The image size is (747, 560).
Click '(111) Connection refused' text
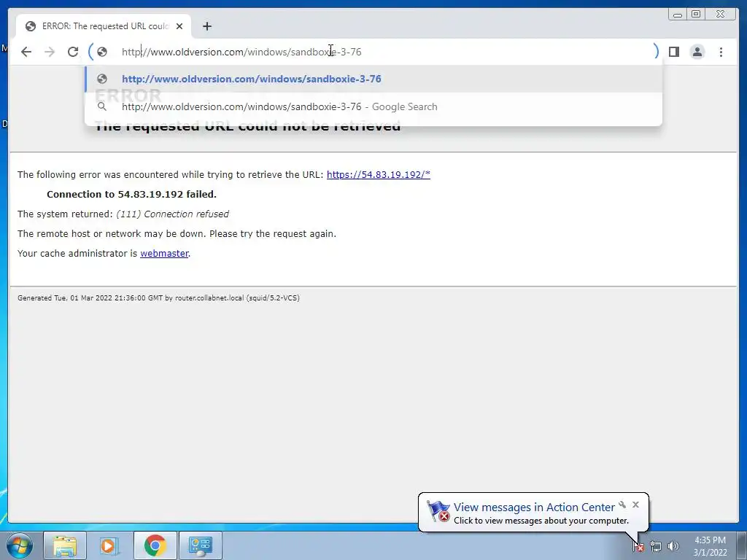tap(172, 214)
